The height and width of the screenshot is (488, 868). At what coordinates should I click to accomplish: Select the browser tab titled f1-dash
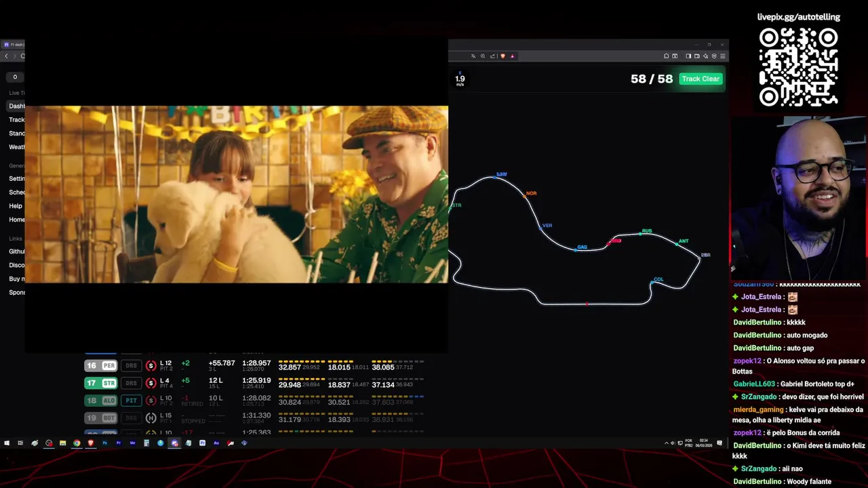(x=14, y=45)
